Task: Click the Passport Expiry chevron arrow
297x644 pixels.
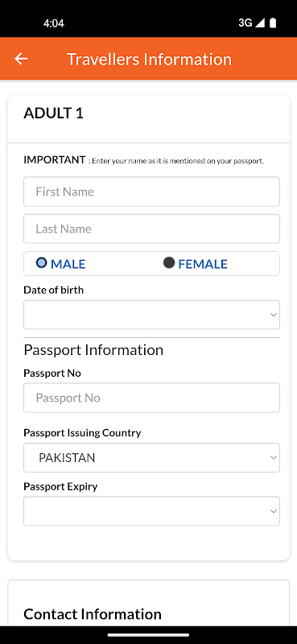Action: (x=273, y=511)
